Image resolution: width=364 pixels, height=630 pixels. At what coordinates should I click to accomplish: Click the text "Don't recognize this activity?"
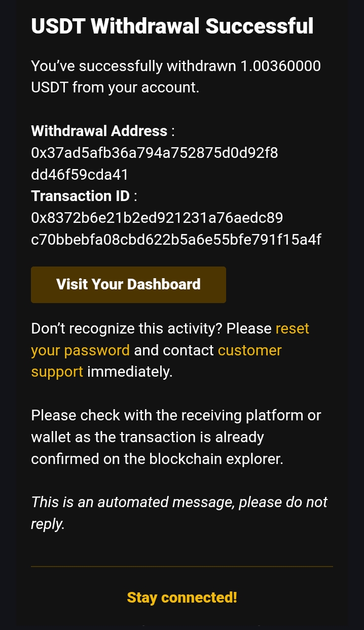click(127, 328)
